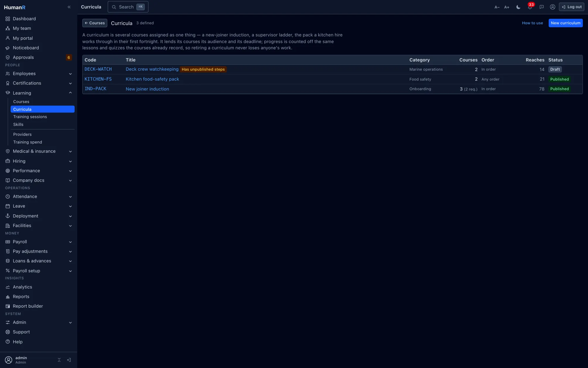The image size is (588, 368).
Task: Select the Curricula sidebar item
Action: [x=43, y=109]
